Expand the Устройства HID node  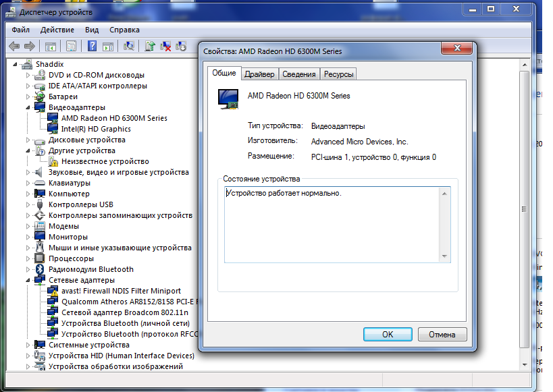pos(28,356)
